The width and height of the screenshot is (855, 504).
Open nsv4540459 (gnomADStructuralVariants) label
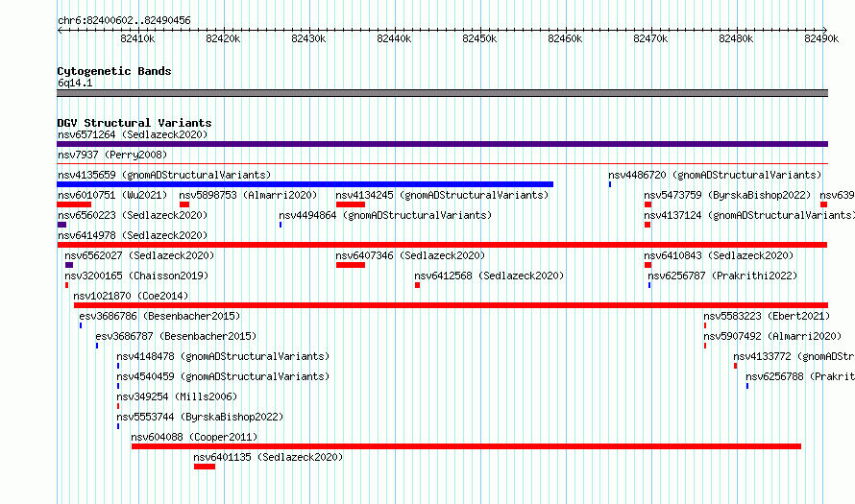(x=223, y=376)
